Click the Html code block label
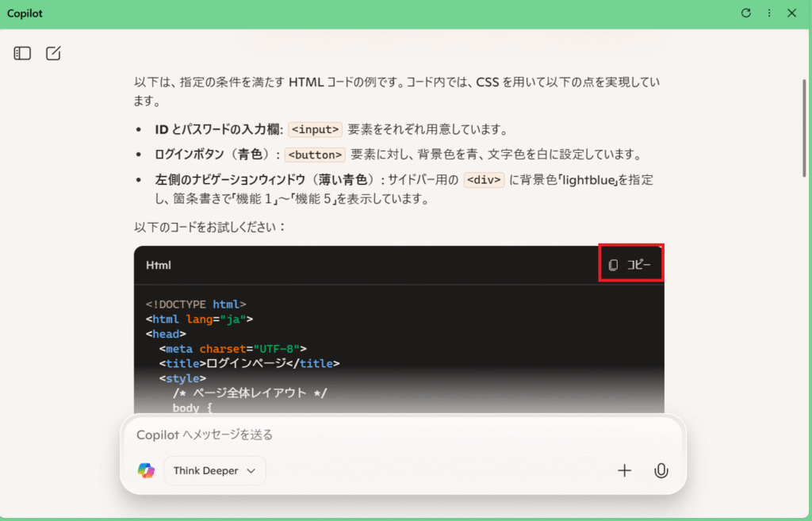This screenshot has height=521, width=812. (159, 265)
